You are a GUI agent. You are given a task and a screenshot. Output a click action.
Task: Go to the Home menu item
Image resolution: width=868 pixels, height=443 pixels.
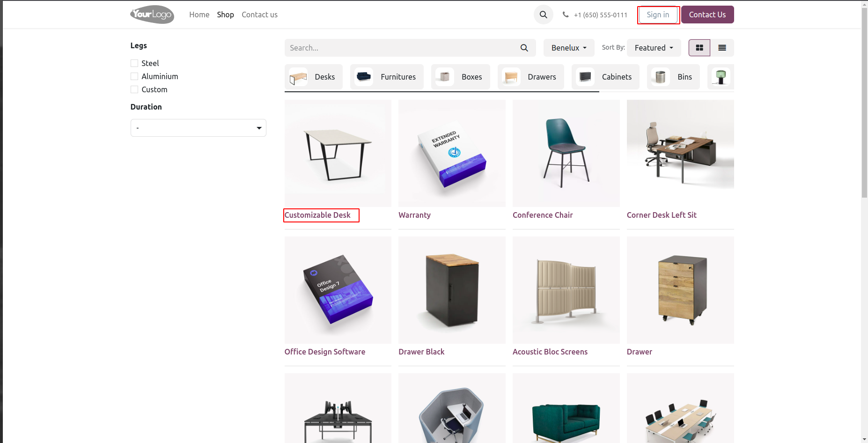199,15
